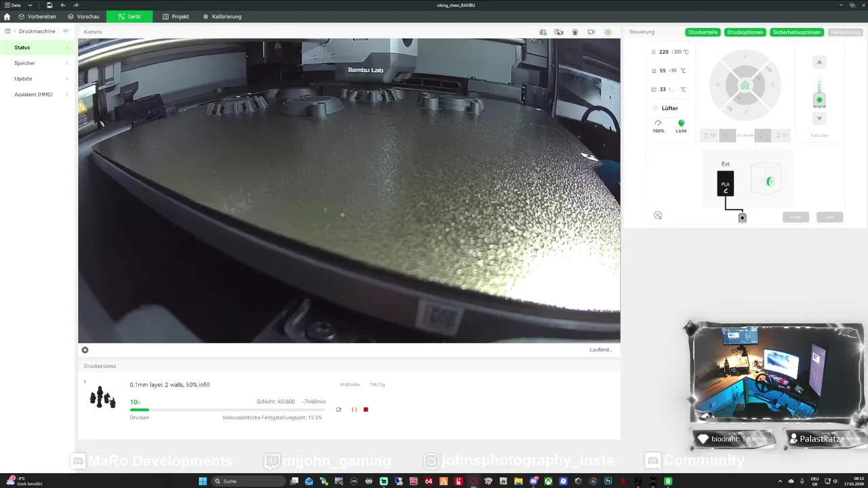
Task: Open the Druckerteile button
Action: pos(703,32)
